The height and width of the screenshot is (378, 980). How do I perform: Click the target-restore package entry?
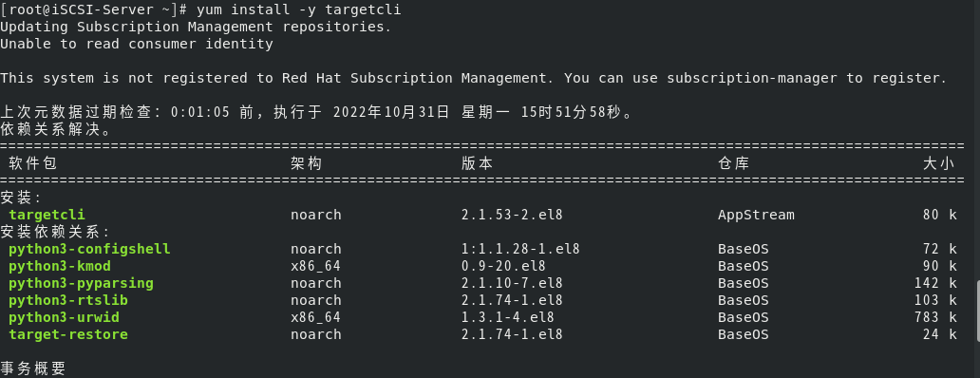[x=68, y=334]
